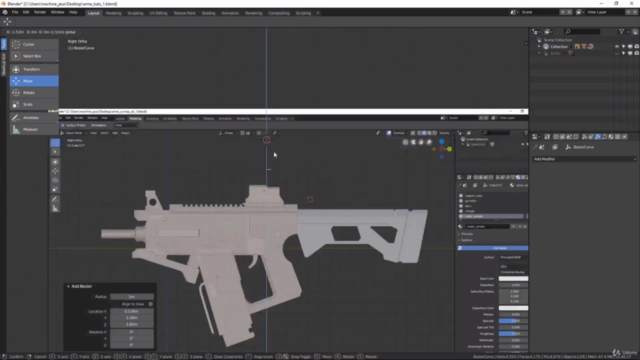
Task: Activate the Annotate tool
Action: tap(34, 118)
